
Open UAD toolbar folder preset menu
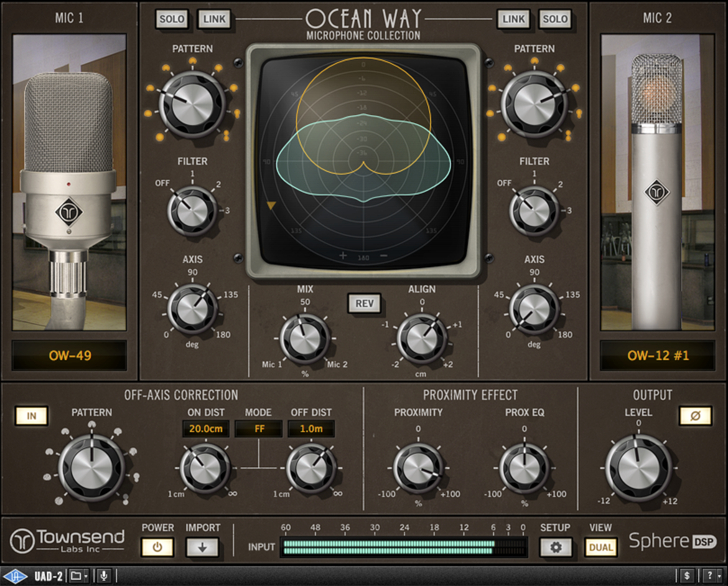click(x=79, y=577)
